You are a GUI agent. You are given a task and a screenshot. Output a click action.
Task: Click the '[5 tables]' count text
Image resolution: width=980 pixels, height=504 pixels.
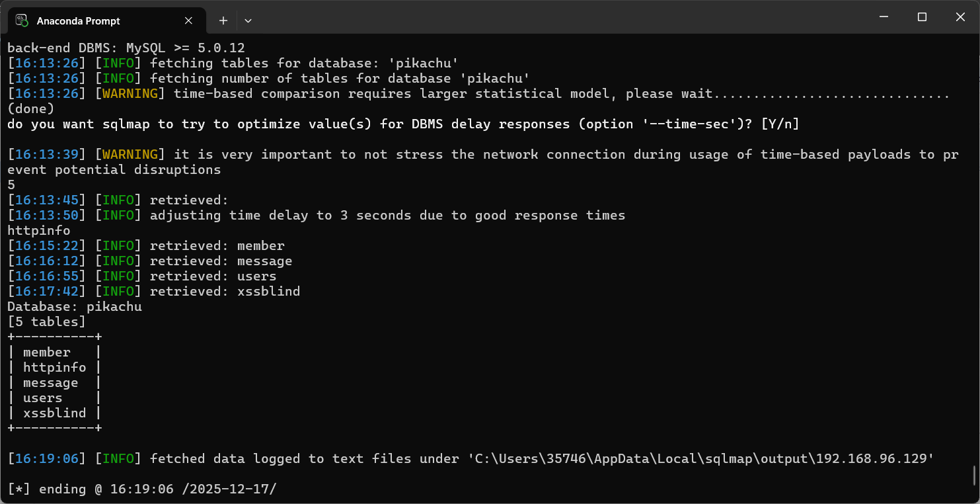(46, 322)
